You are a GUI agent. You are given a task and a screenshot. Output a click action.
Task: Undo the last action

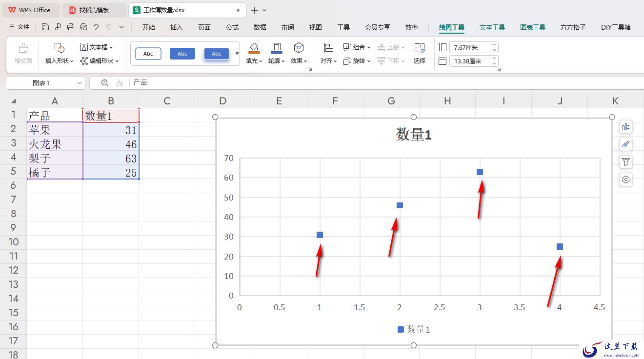coord(96,27)
